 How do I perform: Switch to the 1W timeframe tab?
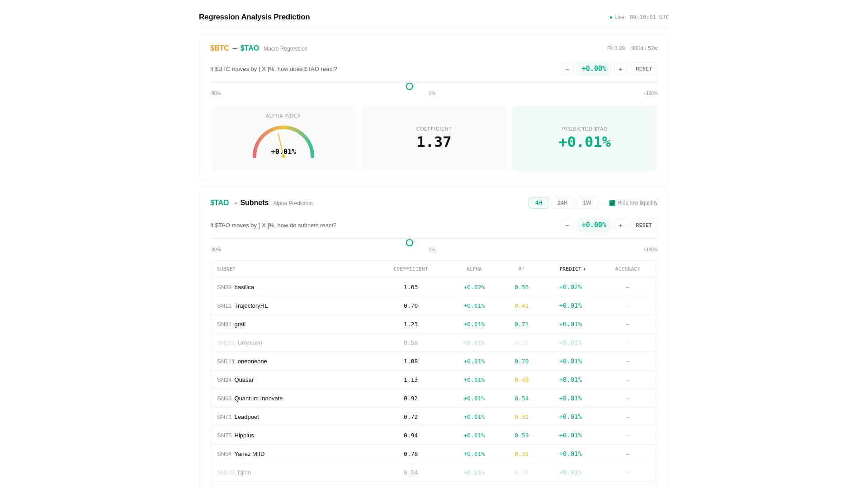coord(587,203)
